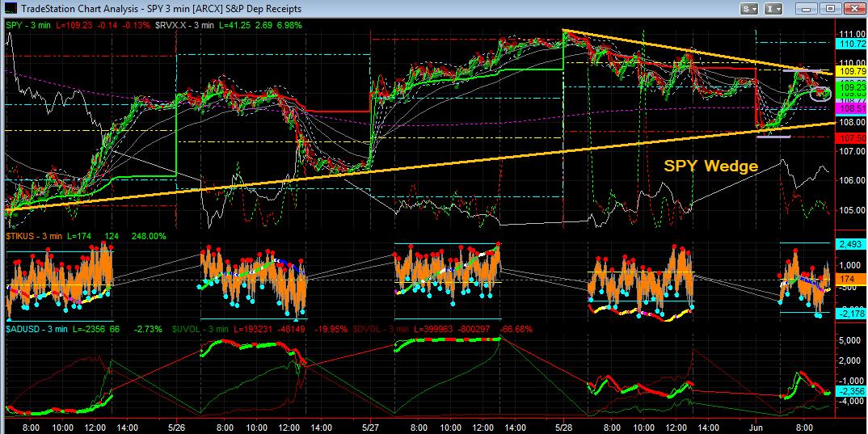Click the UVOL value 'L=193231'
The image size is (868, 434).
point(252,329)
